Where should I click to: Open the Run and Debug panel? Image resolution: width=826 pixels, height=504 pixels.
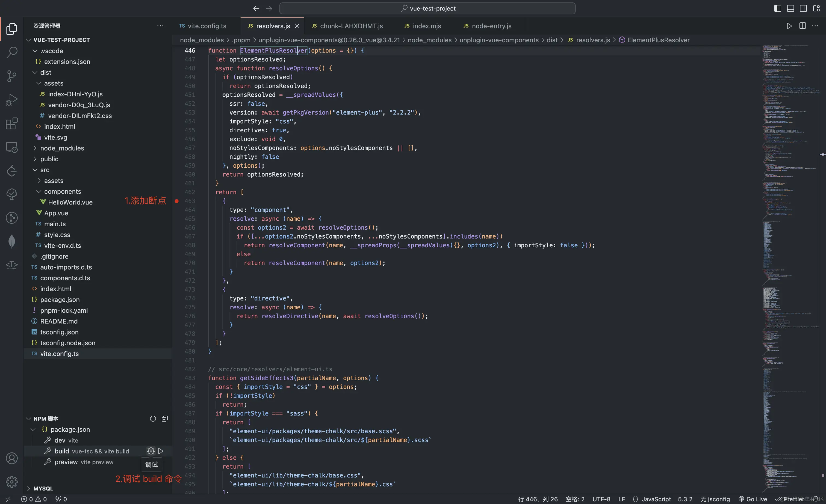[12, 100]
